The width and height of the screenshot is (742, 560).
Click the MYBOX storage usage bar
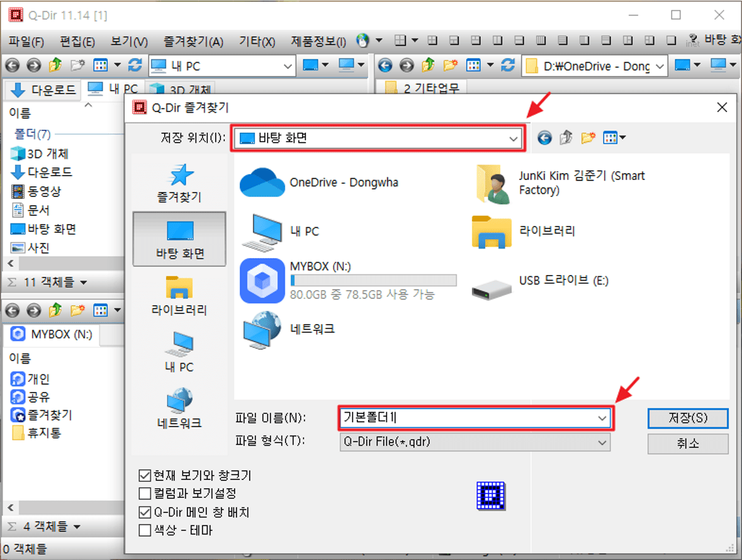tap(373, 281)
